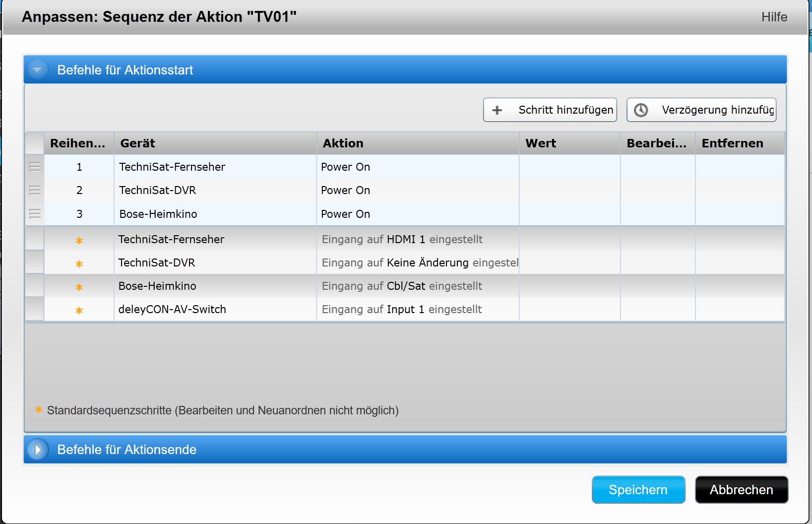Collapse the Befehle für Aktionsstart section
Viewport: 812px width, 524px height.
coord(38,70)
